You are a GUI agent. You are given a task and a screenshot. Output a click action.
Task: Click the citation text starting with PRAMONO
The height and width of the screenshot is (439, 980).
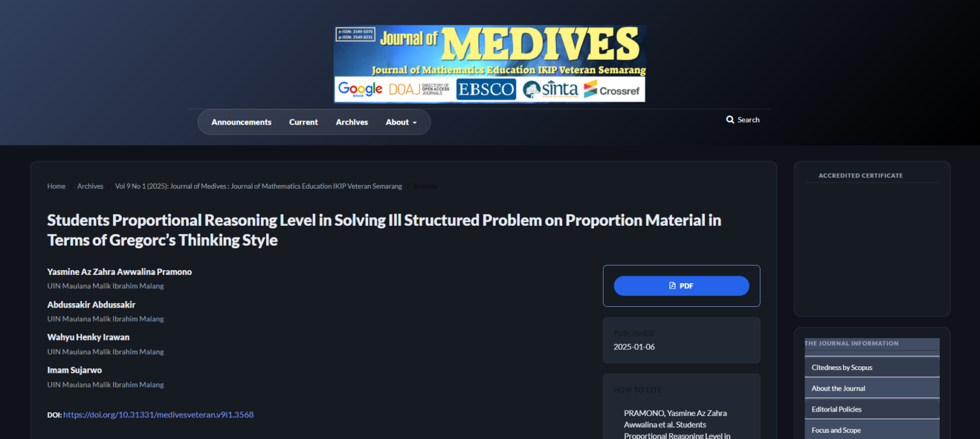pos(678,424)
